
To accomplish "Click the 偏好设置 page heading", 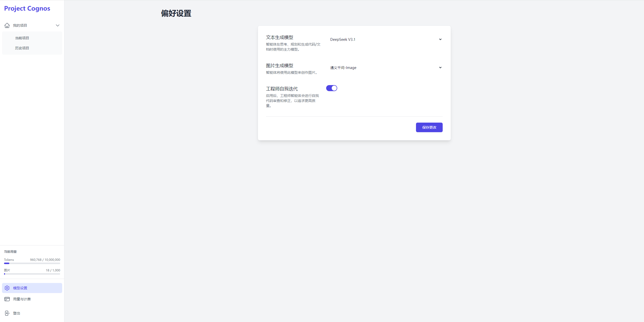I will (x=176, y=13).
